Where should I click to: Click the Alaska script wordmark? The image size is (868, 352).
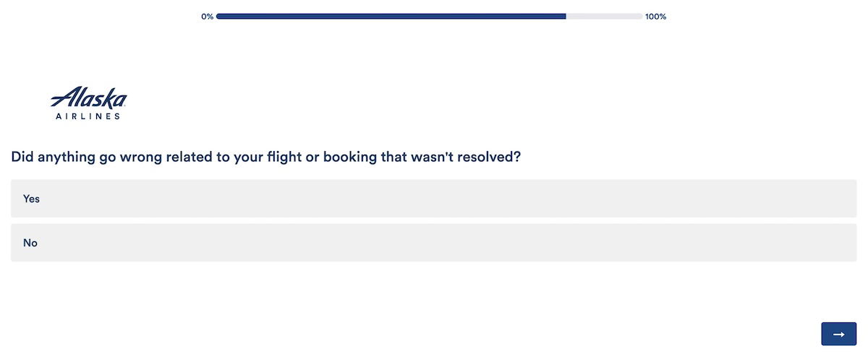click(88, 98)
